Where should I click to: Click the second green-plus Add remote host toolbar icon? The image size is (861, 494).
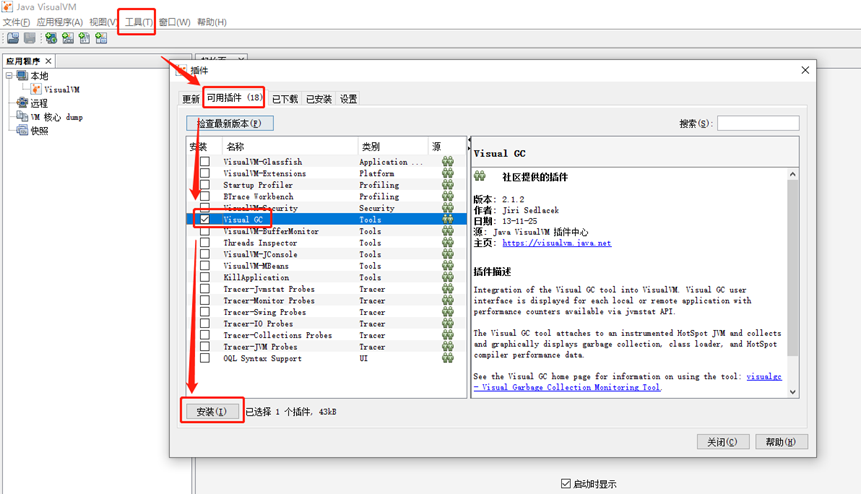(x=68, y=38)
